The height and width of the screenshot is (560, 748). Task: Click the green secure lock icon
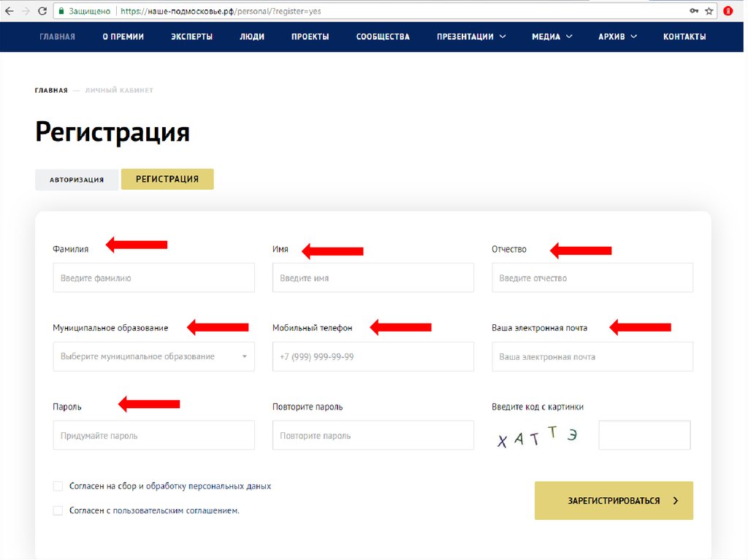coord(62,11)
